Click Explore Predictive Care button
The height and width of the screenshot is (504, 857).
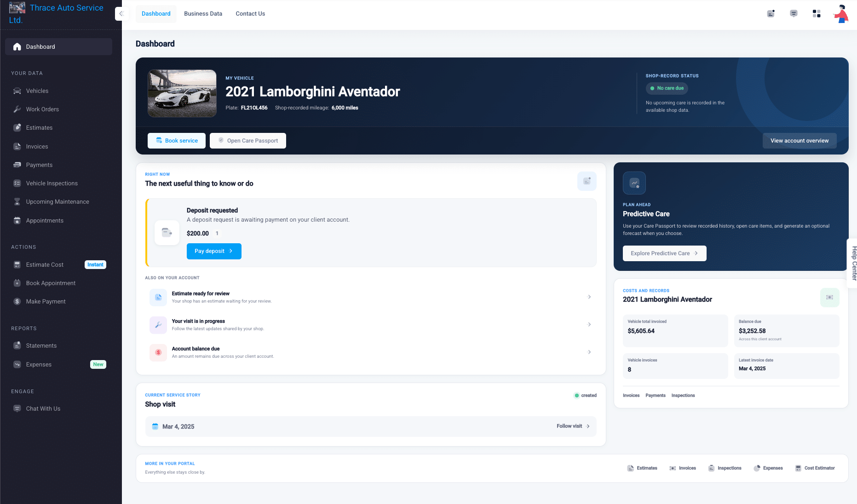(664, 253)
